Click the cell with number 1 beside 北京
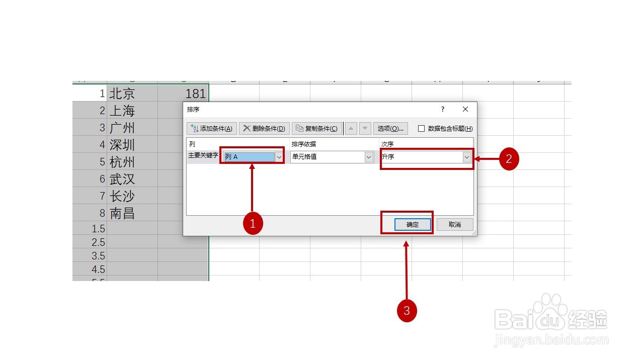Screen dimensions: 644x362 (90, 93)
